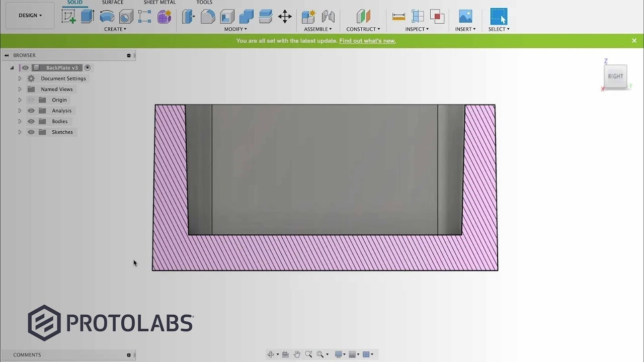Viewport: 644px width, 362px height.
Task: Select the Create Sketch tool icon
Action: pos(68,16)
